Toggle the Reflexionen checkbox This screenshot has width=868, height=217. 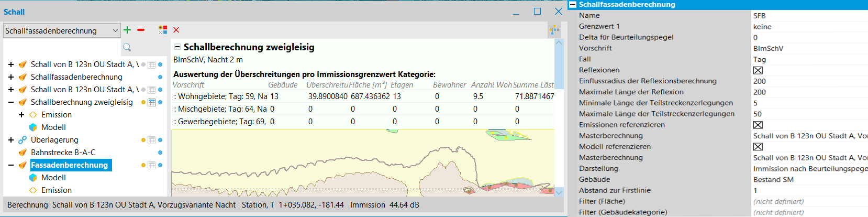click(x=758, y=70)
